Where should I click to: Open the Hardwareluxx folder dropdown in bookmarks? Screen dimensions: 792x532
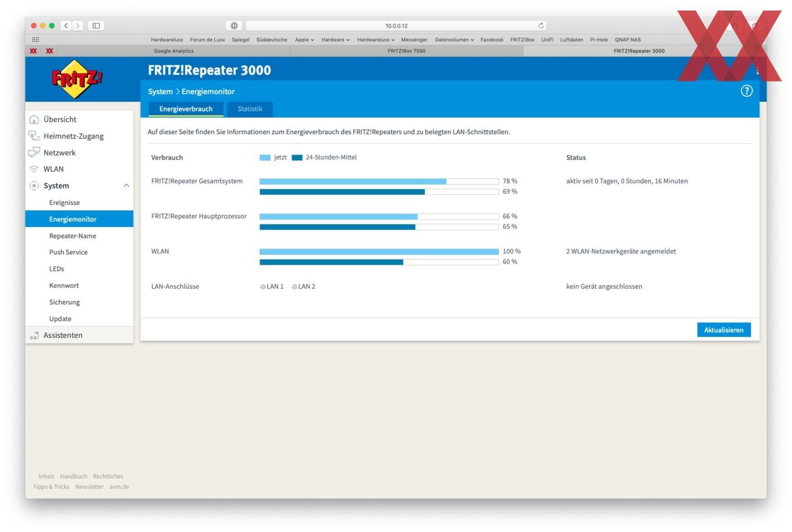tap(376, 40)
